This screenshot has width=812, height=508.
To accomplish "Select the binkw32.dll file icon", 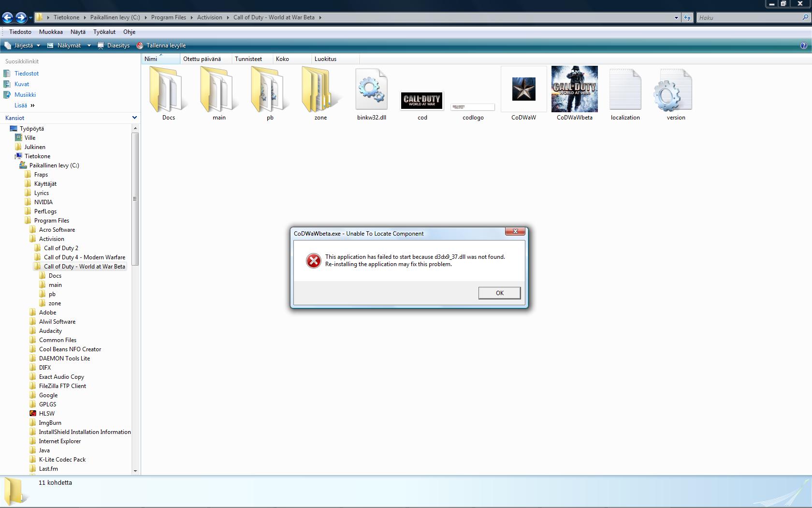I will (x=371, y=90).
